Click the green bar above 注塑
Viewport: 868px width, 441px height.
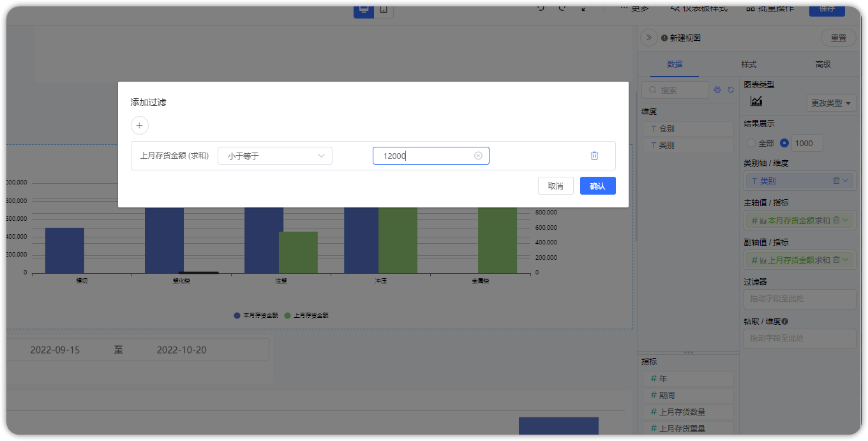[x=298, y=252]
